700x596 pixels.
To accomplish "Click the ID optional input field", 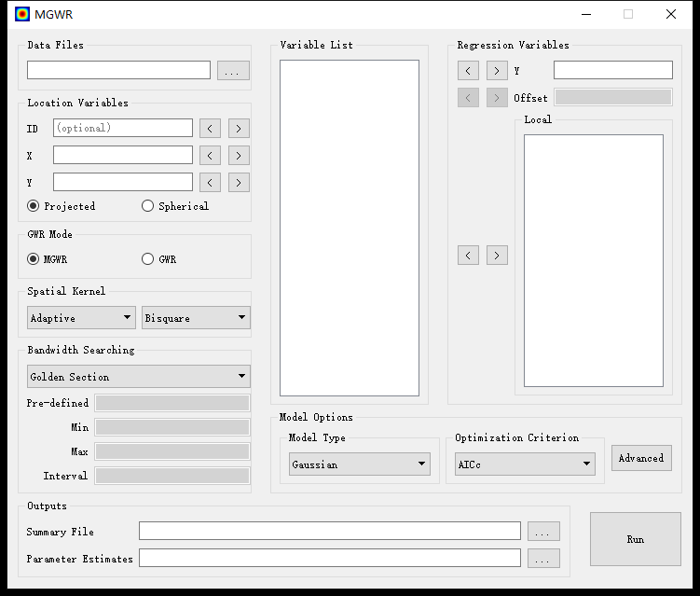I will coord(123,128).
